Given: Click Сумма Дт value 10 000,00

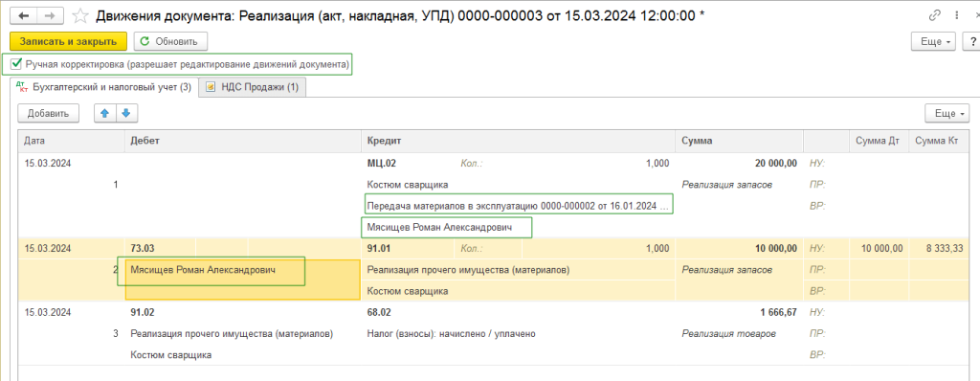Looking at the screenshot, I should click(x=880, y=248).
